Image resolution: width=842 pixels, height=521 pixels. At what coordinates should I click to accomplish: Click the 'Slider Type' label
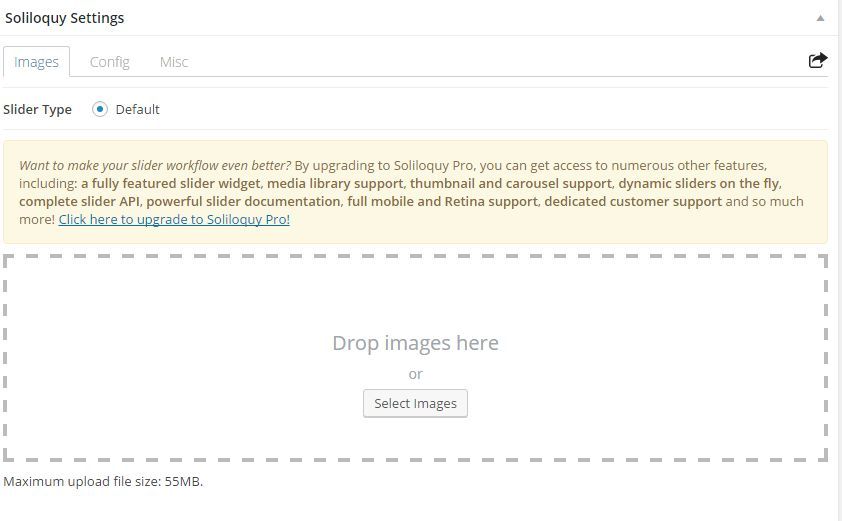38,110
